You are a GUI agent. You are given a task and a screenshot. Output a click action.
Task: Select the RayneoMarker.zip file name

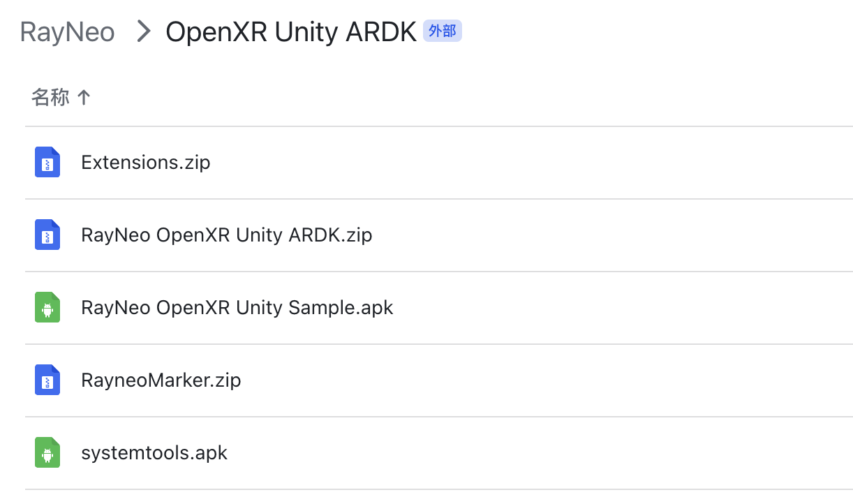click(161, 380)
